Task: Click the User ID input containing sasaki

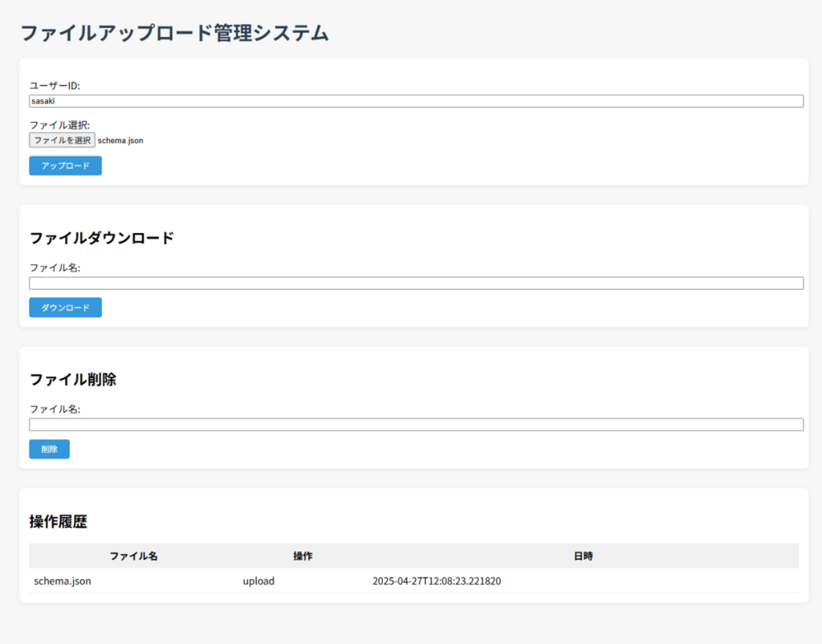Action: 416,101
